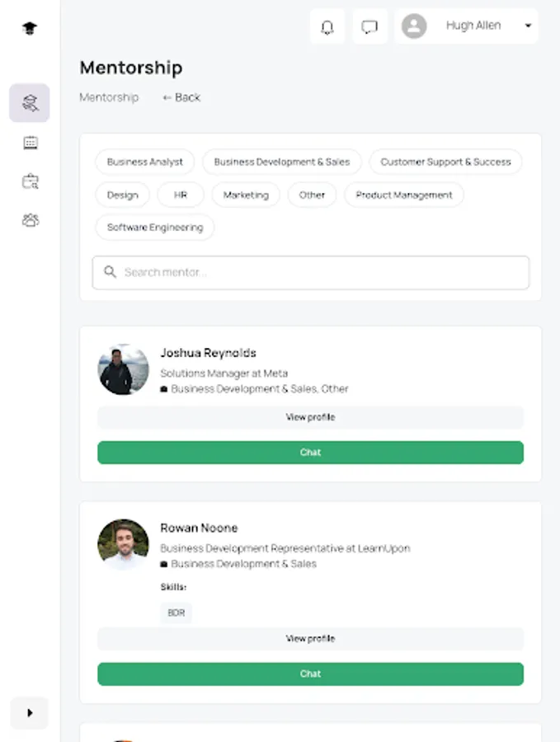Open the community people sidebar icon
The image size is (560, 742).
point(30,220)
